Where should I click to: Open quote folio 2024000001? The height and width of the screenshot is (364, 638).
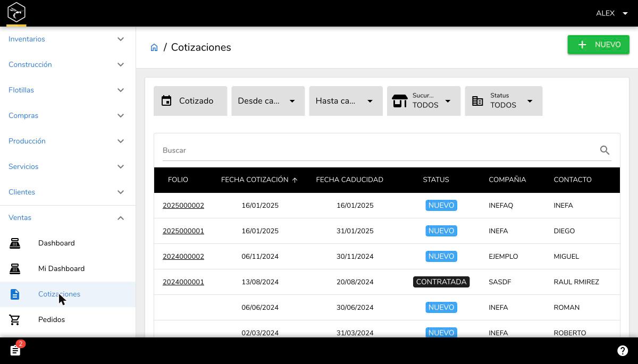click(x=183, y=282)
